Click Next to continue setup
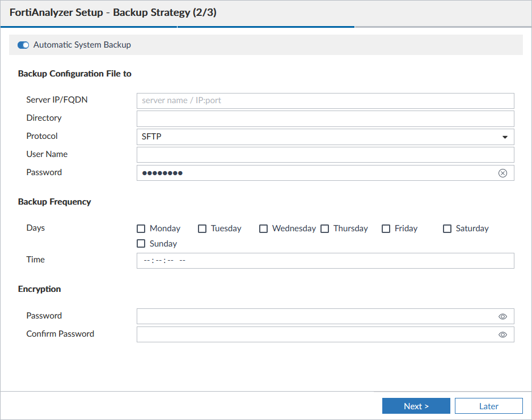 (416, 406)
